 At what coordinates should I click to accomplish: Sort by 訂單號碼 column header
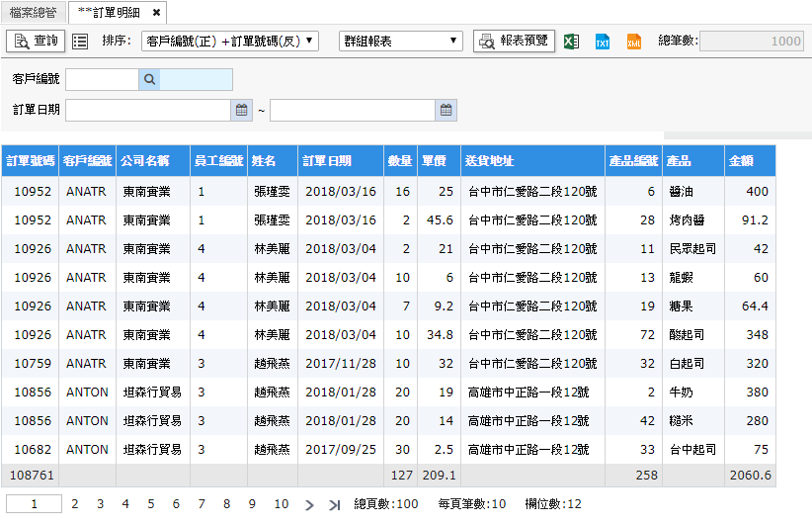30,161
